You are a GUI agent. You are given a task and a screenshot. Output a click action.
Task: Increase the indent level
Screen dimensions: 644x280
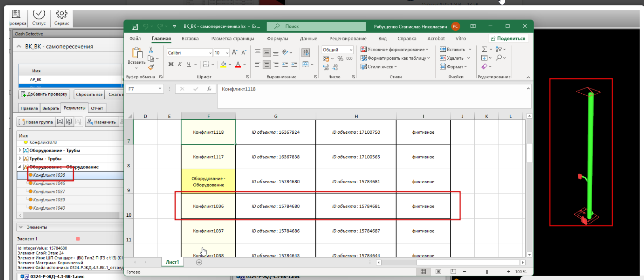tap(294, 64)
